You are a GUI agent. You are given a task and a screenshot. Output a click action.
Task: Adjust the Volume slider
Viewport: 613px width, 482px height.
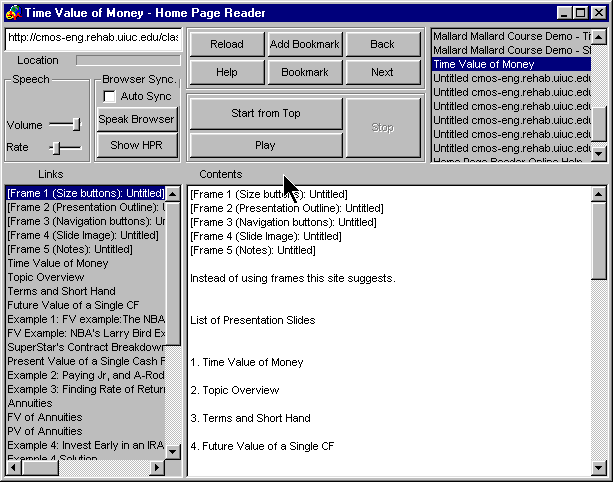click(x=75, y=124)
